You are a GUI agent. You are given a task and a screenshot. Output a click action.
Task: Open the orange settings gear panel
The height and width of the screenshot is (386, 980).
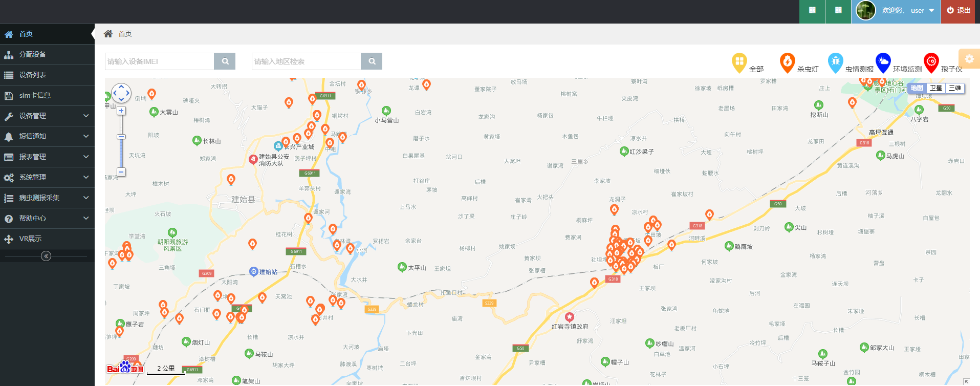969,59
